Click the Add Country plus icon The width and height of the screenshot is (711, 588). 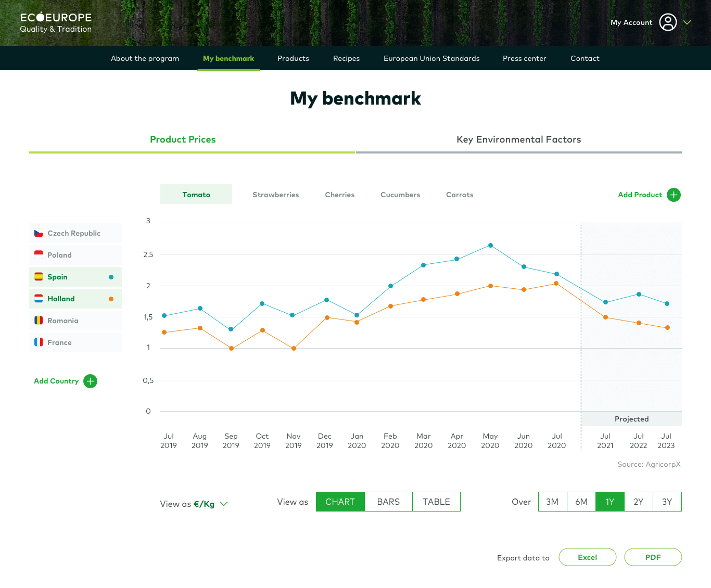90,381
